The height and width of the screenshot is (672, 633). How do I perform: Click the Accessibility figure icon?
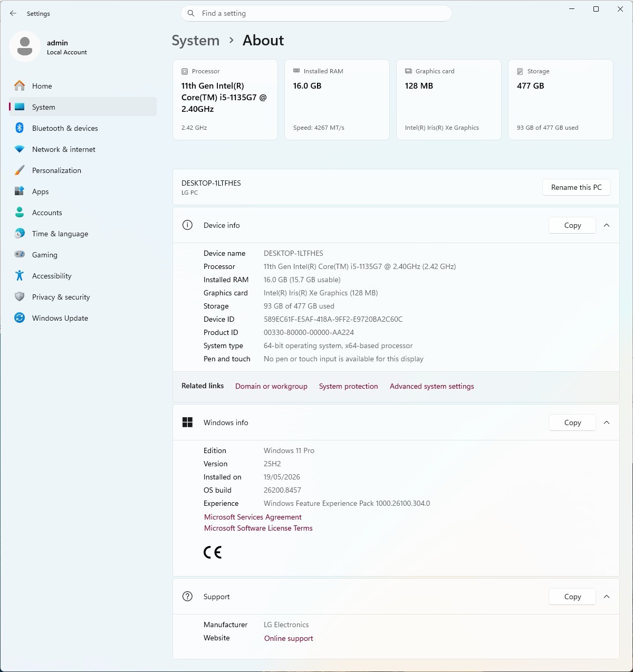(20, 275)
